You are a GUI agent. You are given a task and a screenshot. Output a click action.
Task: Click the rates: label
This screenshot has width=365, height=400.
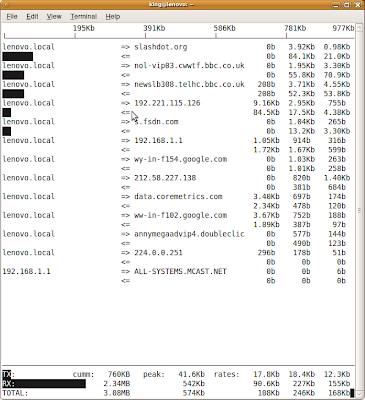(x=227, y=374)
